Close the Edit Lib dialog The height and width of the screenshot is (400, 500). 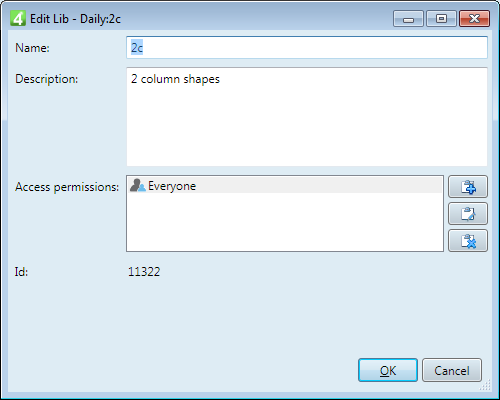pos(474,19)
